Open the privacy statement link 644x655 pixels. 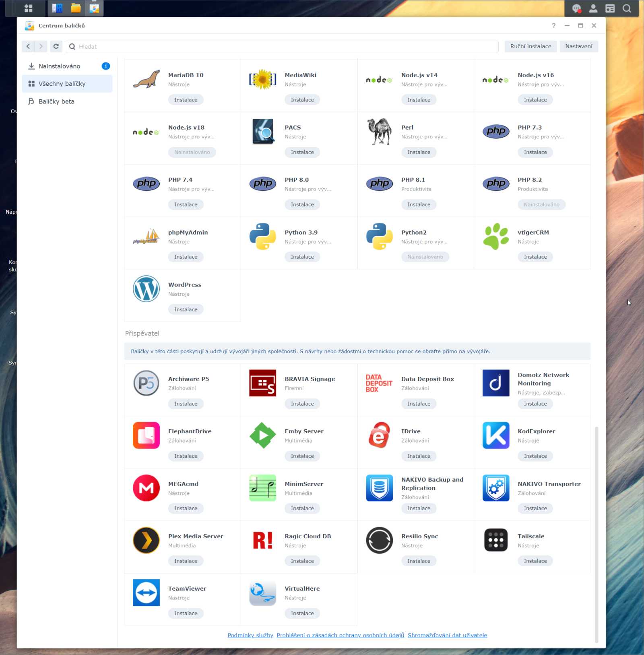coord(340,635)
